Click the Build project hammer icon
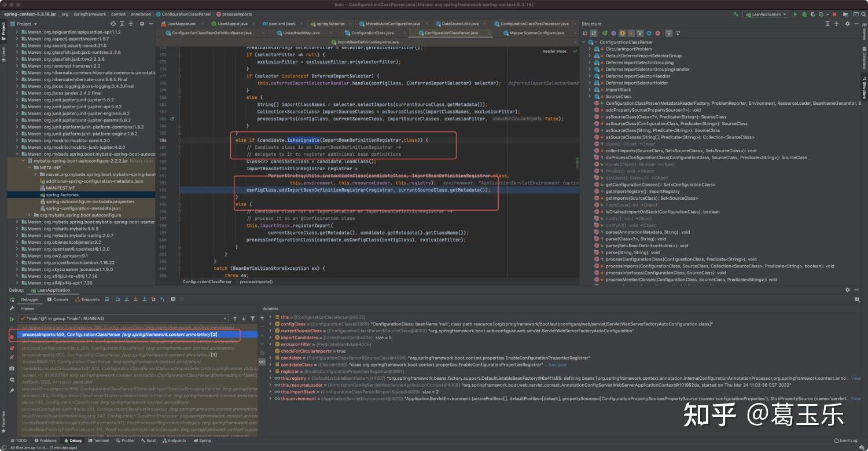 coord(735,14)
